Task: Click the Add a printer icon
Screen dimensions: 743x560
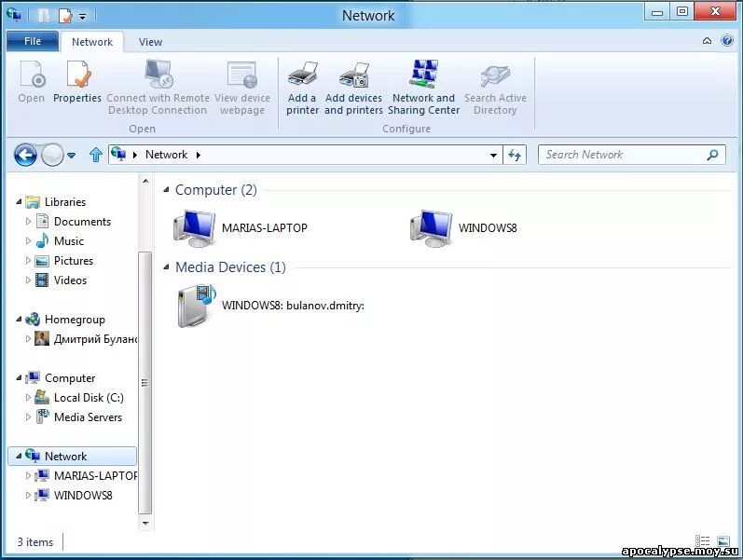Action: point(302,75)
